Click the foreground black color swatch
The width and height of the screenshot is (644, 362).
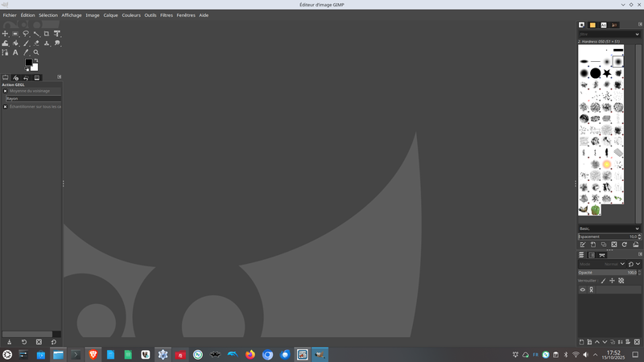28,62
